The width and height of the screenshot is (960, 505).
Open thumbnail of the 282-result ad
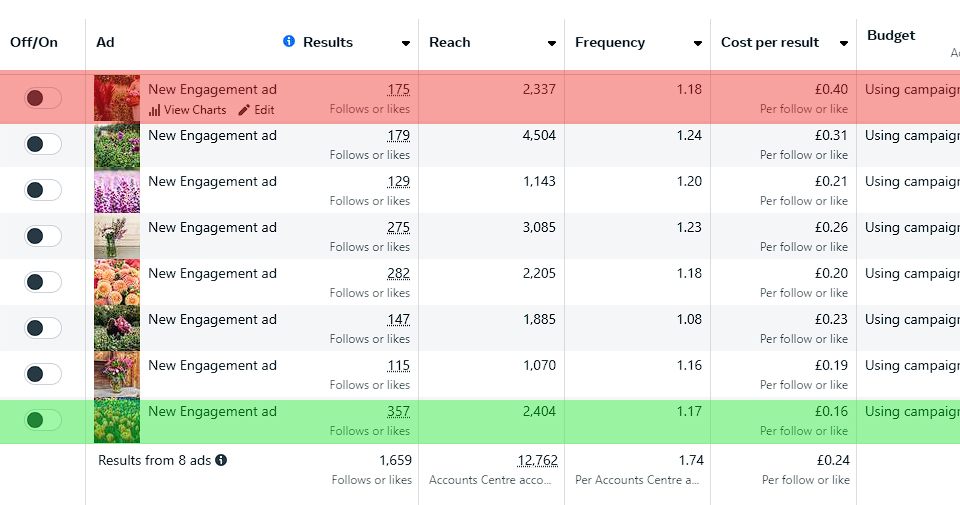[x=117, y=282]
